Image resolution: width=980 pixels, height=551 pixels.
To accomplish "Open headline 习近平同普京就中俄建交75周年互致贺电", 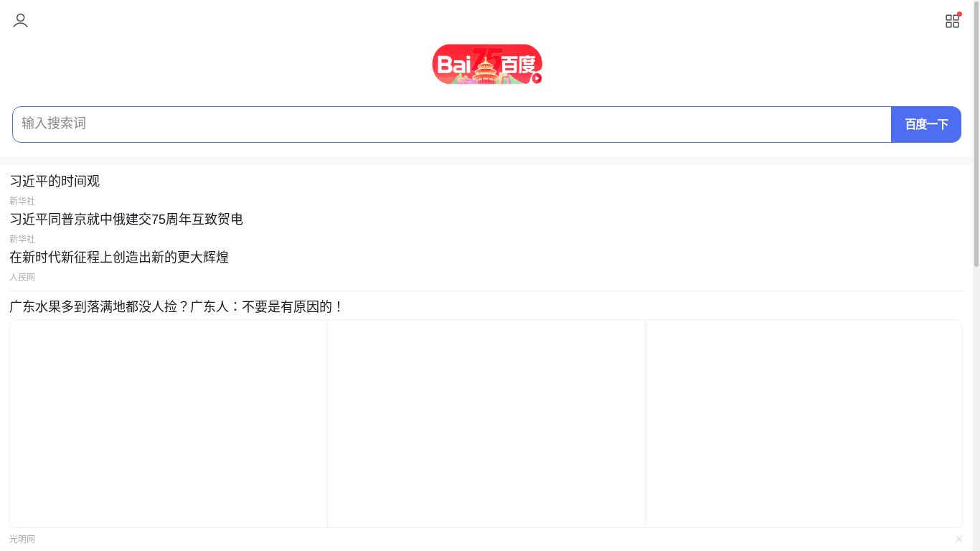I will (x=126, y=219).
